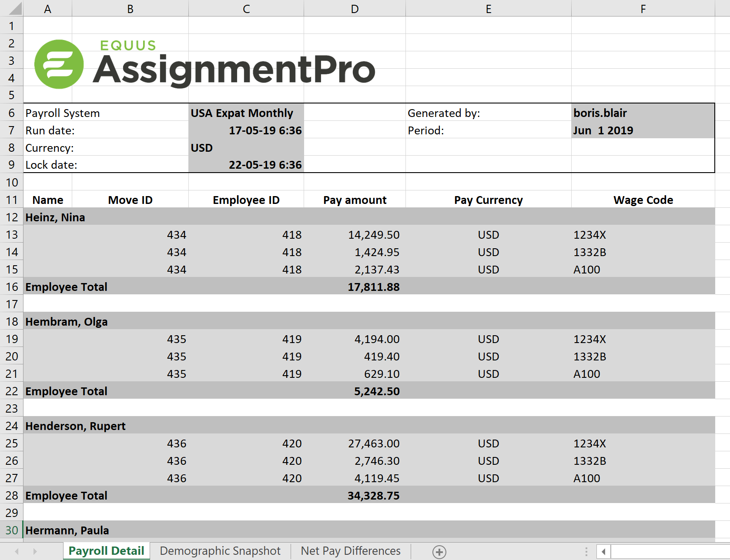The image size is (730, 560).
Task: Click the Equus AssignmentPro logo image
Action: [x=204, y=64]
